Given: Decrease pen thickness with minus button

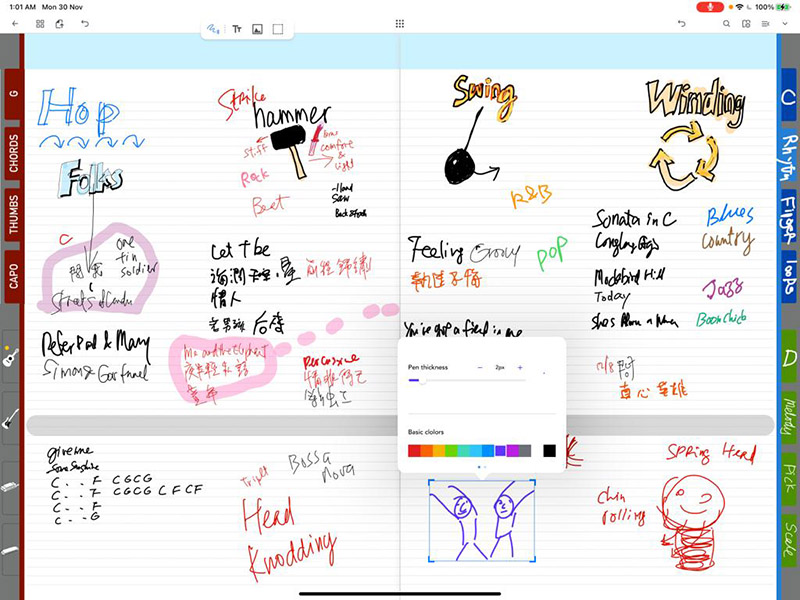Looking at the screenshot, I should tap(479, 368).
